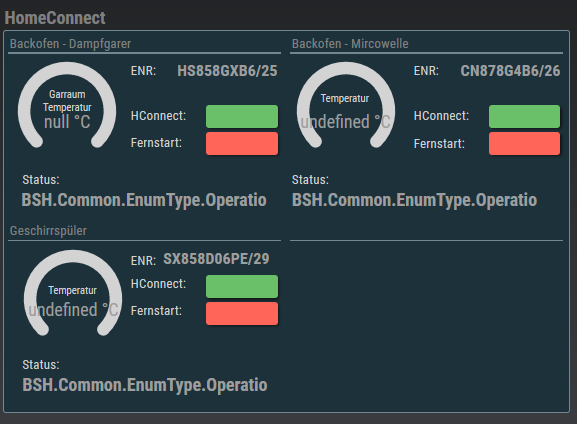Click the ENR label in Dampfgarer
This screenshot has width=577, height=424.
143,71
